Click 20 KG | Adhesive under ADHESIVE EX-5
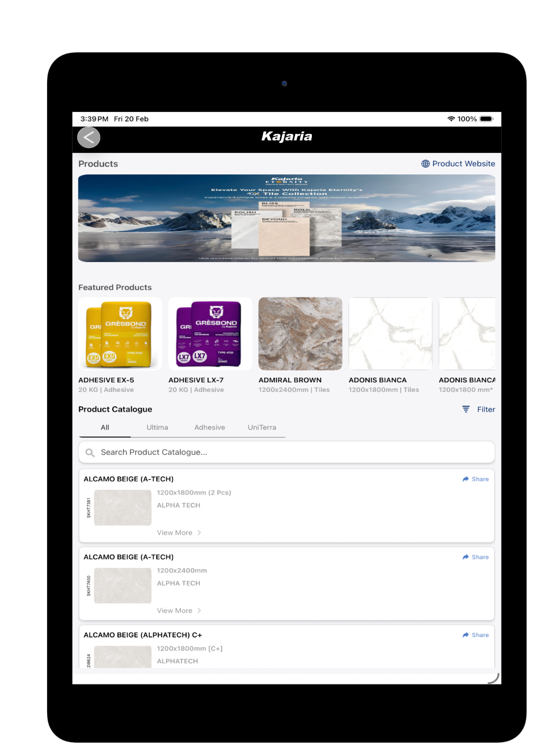 pyautogui.click(x=106, y=390)
